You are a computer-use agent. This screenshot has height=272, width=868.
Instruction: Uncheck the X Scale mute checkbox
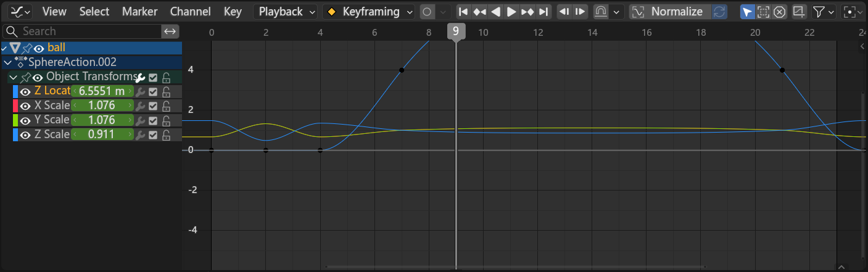pos(154,105)
